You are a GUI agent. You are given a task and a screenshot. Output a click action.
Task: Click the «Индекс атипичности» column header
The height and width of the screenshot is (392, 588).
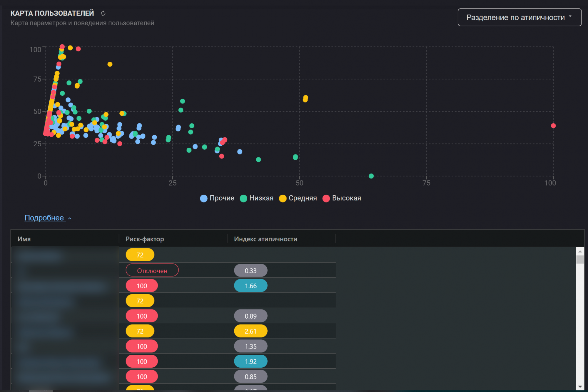point(265,239)
